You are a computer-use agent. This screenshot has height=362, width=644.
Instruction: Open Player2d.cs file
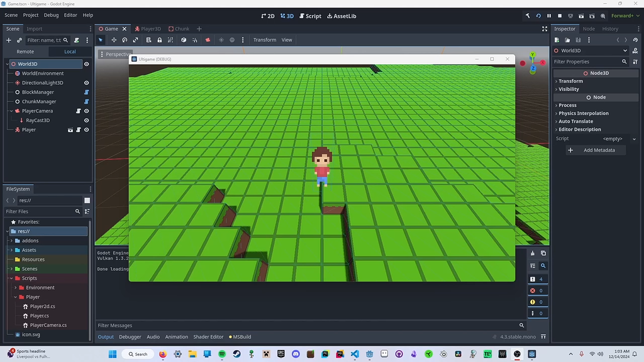42,306
